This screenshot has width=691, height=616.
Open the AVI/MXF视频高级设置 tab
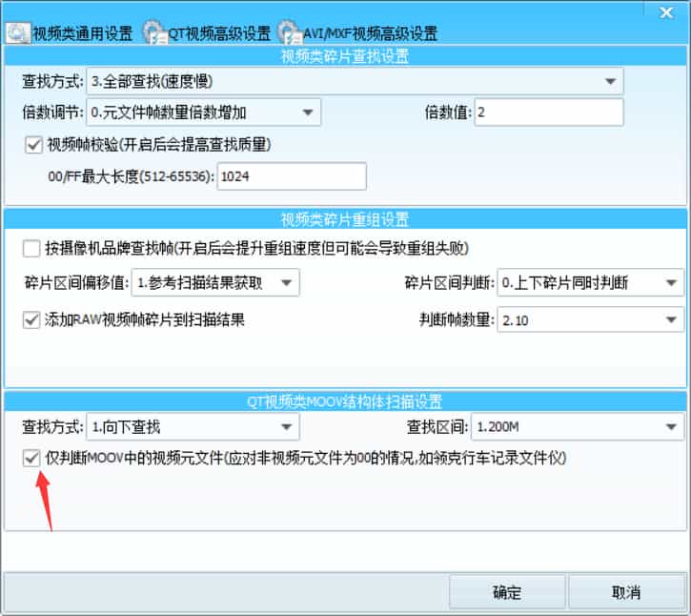click(x=369, y=33)
